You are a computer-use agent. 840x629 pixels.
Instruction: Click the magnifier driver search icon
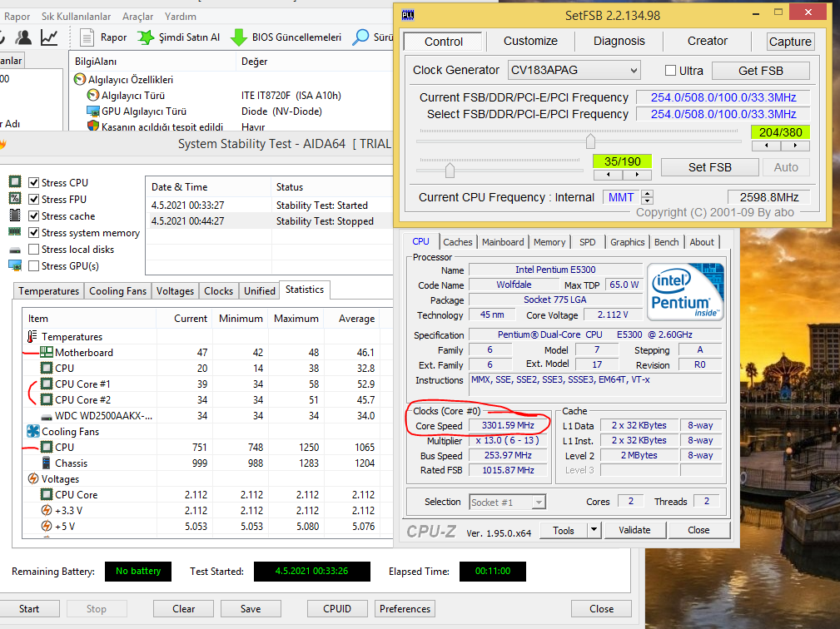coord(360,37)
